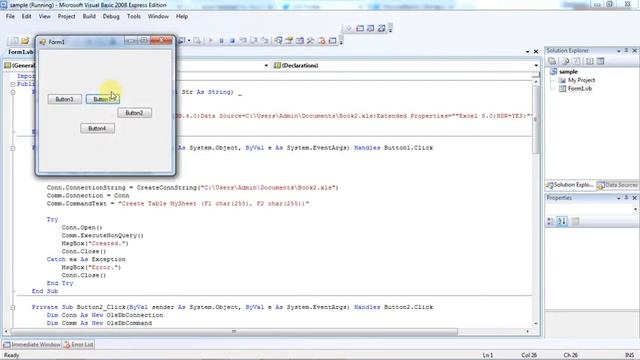This screenshot has width=640, height=360.
Task: Open the Tools menu
Action: click(x=133, y=16)
